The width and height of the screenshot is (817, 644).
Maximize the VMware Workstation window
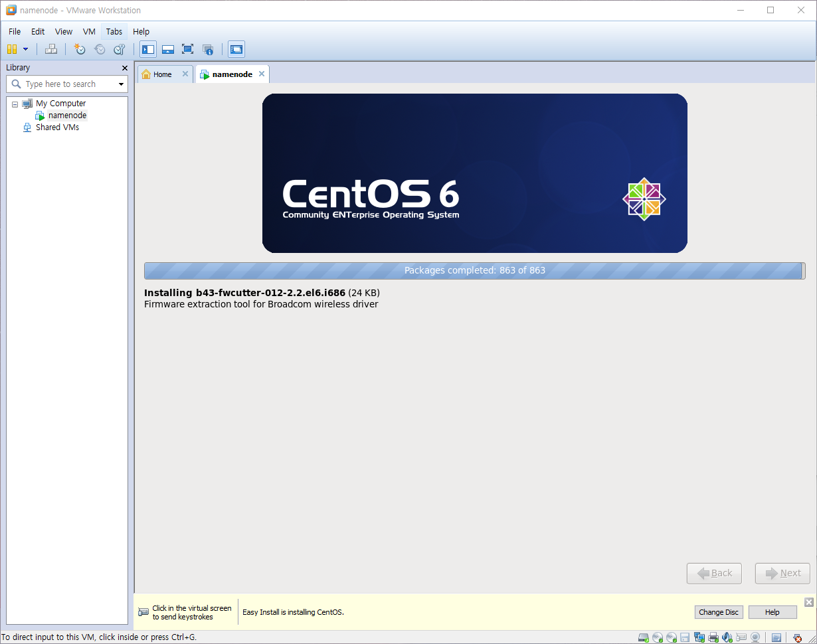point(771,10)
